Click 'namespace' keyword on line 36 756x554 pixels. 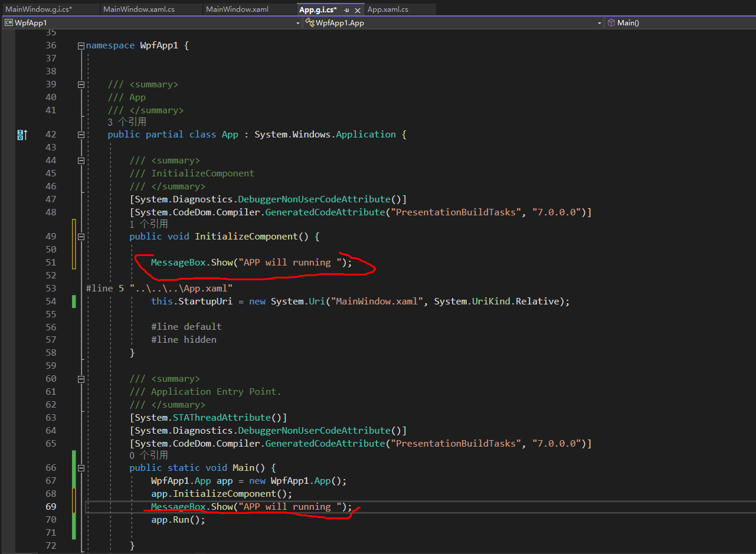pyautogui.click(x=110, y=45)
